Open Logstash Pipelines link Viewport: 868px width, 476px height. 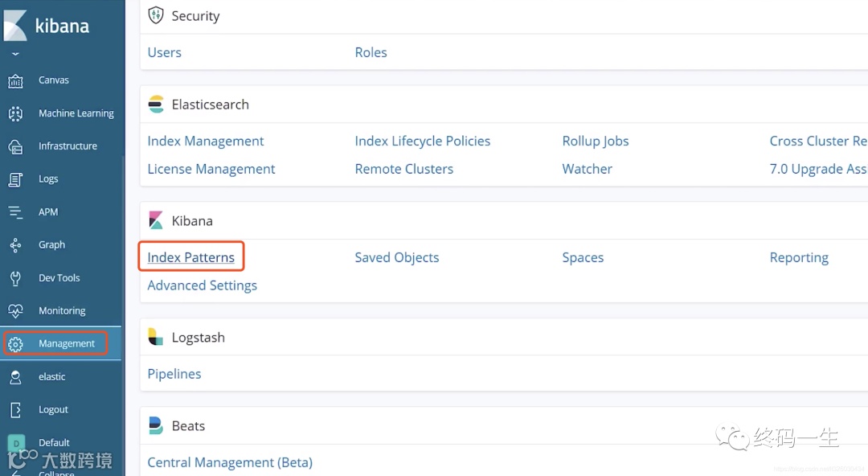[x=174, y=374]
